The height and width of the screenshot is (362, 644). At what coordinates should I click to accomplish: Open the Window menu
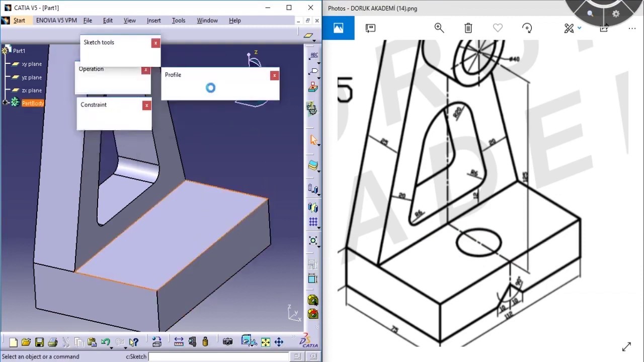(x=207, y=21)
